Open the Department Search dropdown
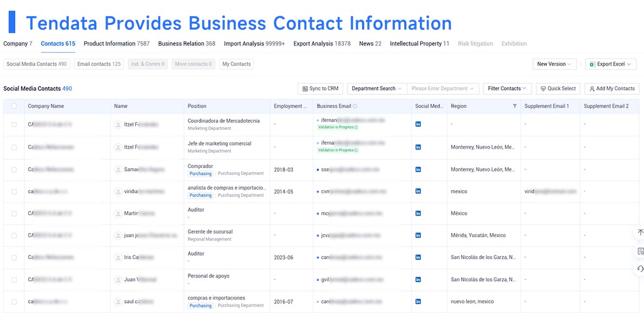 coord(377,88)
